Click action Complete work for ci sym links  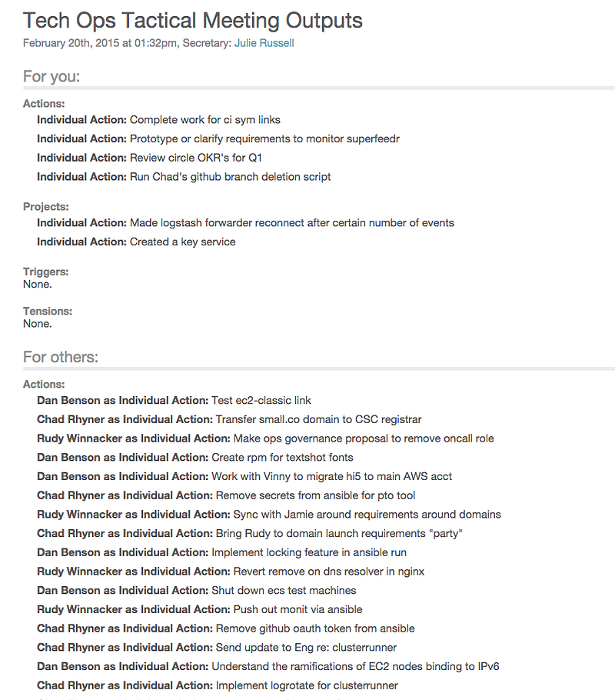pos(158,120)
